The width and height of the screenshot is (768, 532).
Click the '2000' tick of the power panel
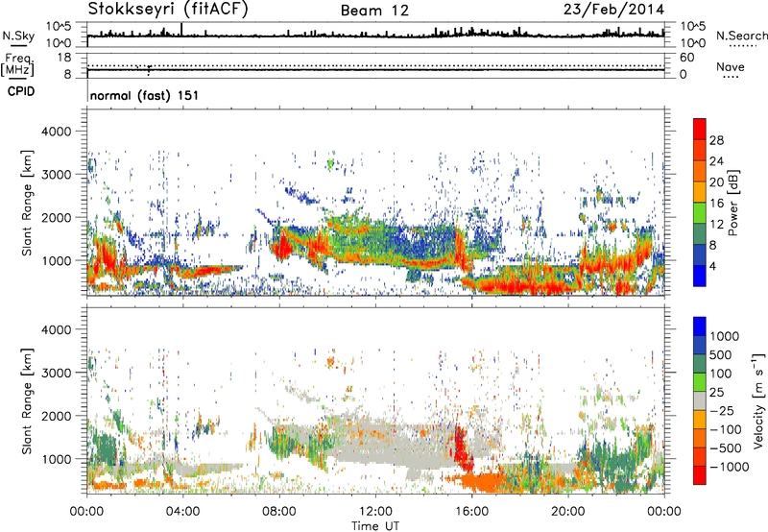(57, 217)
